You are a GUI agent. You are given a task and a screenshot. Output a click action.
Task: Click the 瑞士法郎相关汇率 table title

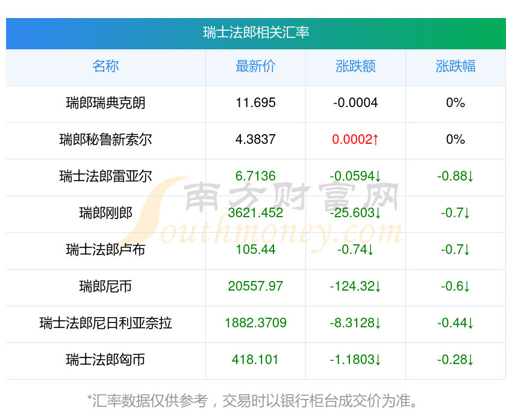click(255, 32)
